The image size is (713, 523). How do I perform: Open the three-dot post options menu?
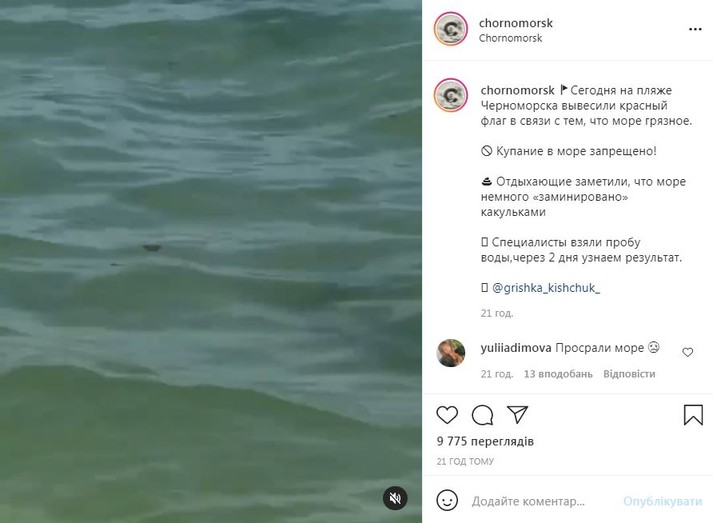(x=695, y=30)
